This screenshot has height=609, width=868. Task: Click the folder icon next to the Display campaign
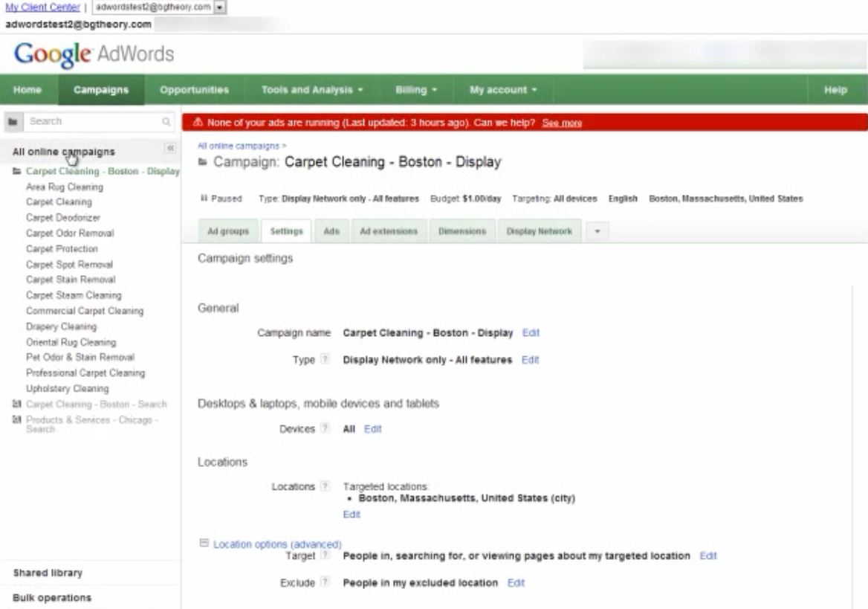click(x=16, y=171)
